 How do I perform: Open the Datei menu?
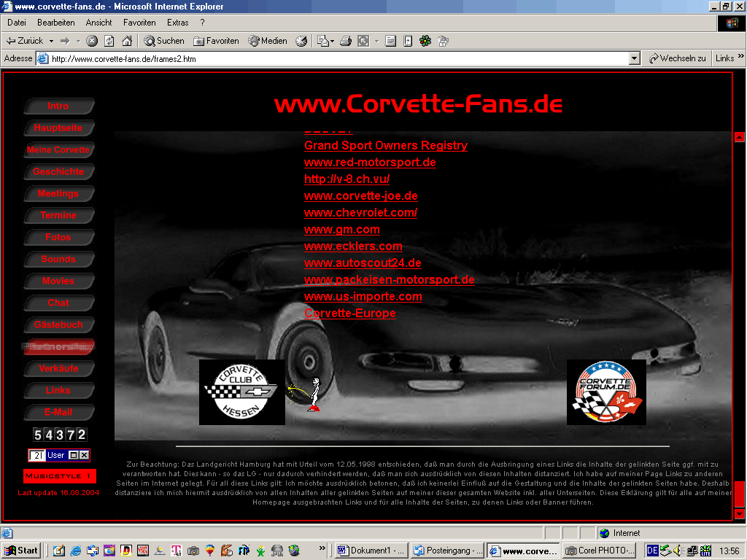(17, 23)
